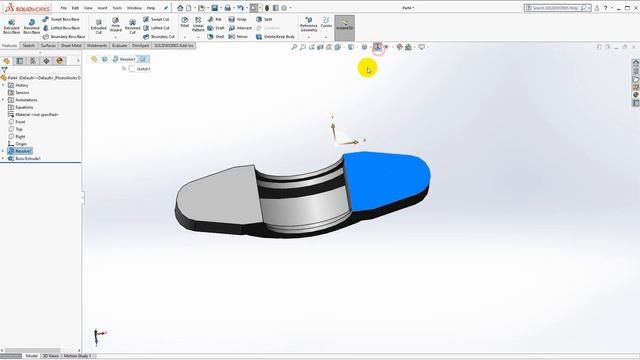Click the Print icon

(x=227, y=8)
